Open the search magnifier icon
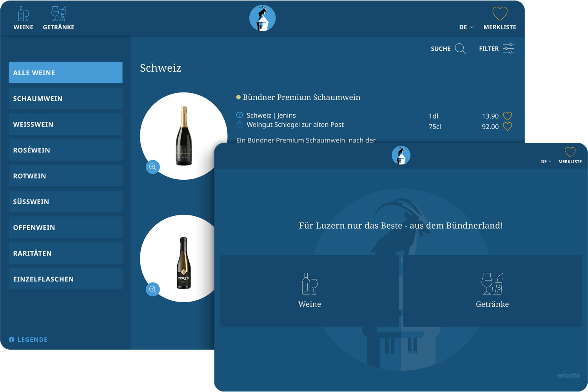The image size is (588, 392). [x=460, y=49]
